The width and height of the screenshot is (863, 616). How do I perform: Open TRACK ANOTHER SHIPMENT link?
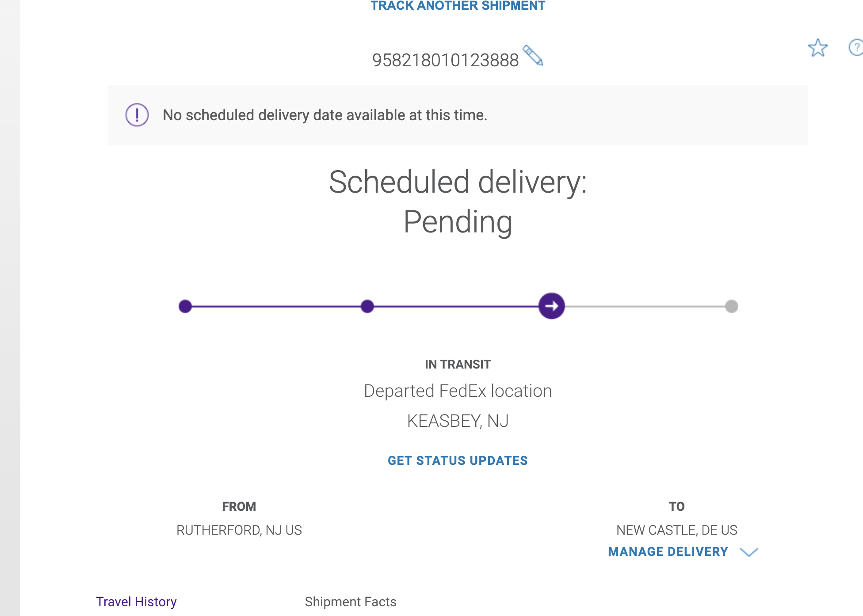(458, 6)
